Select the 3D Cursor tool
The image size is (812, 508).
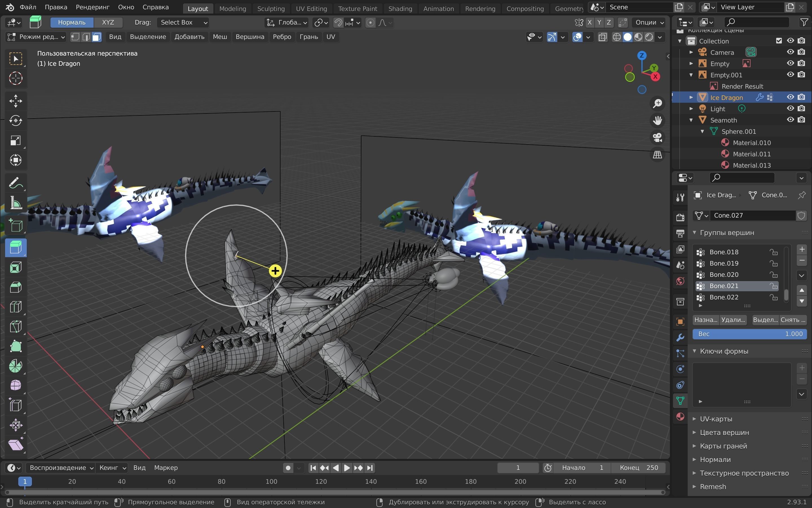coord(16,78)
